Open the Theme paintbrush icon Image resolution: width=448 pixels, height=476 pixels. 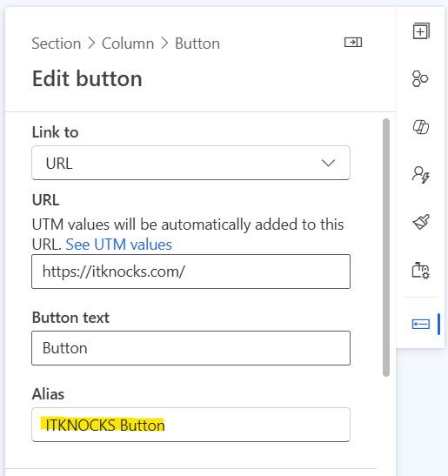coord(421,222)
